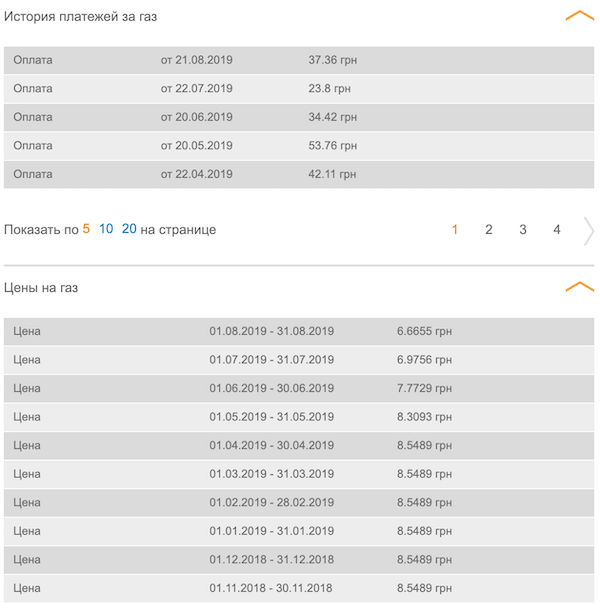Collapse the gas prices section chevron
The height and width of the screenshot is (611, 600).
[x=579, y=286]
